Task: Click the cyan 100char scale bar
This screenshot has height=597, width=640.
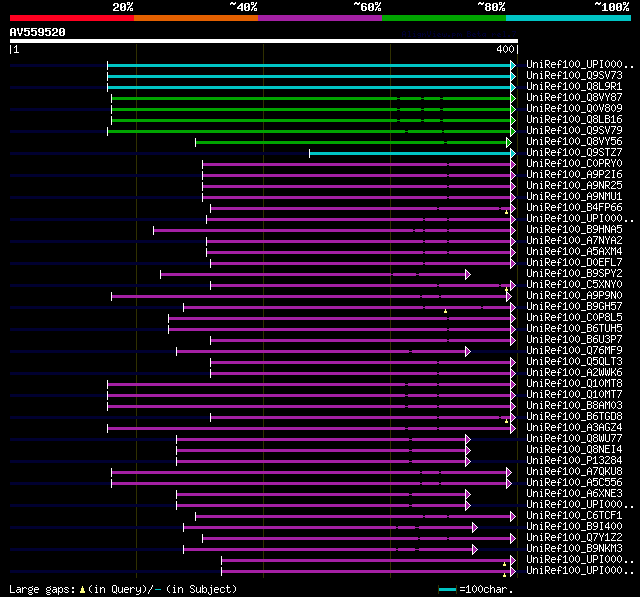Action: point(447,589)
